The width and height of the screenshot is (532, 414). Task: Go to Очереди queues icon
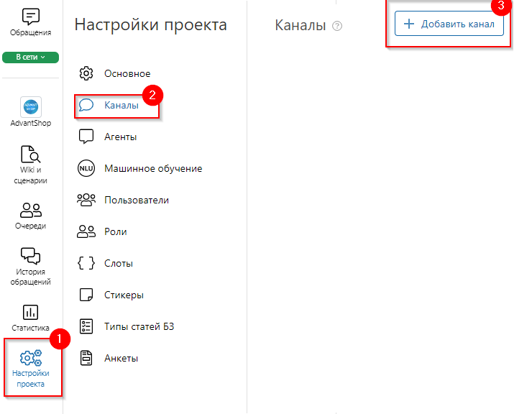31,210
